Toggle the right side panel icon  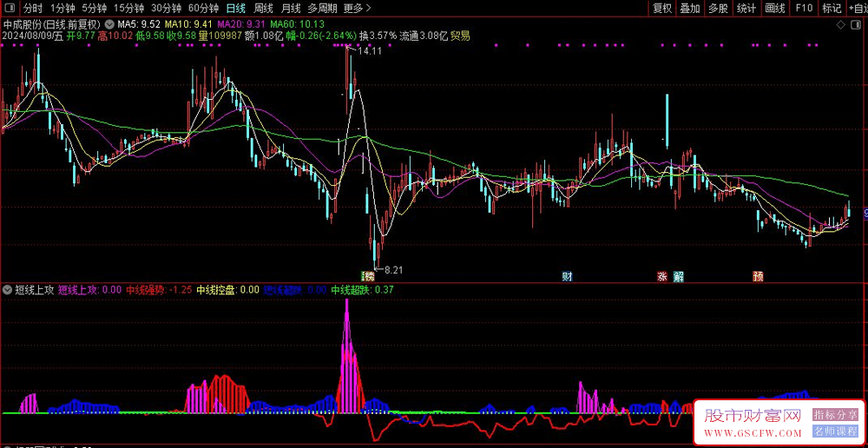tap(857, 27)
